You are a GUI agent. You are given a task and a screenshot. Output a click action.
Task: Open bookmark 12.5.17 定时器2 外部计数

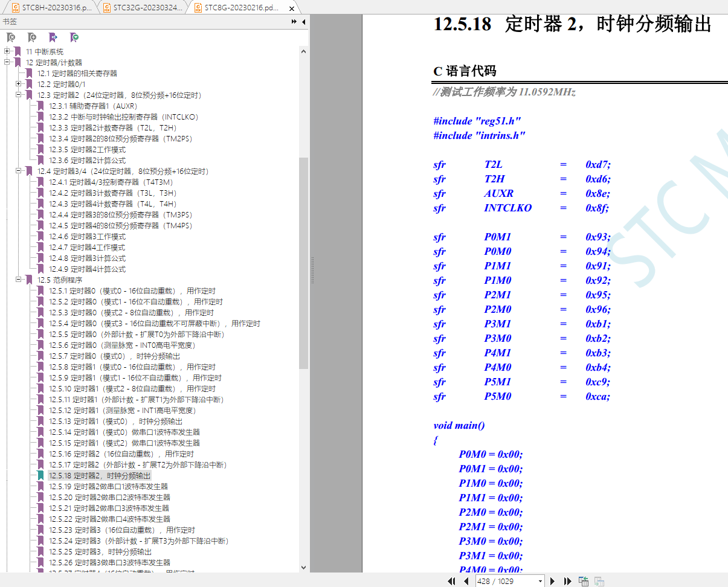(138, 464)
